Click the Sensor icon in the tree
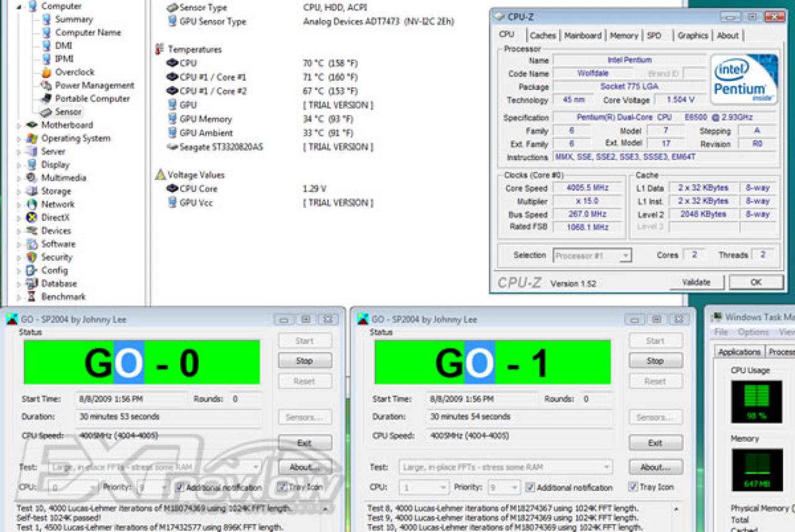Image resolution: width=795 pixels, height=532 pixels. coord(45,112)
